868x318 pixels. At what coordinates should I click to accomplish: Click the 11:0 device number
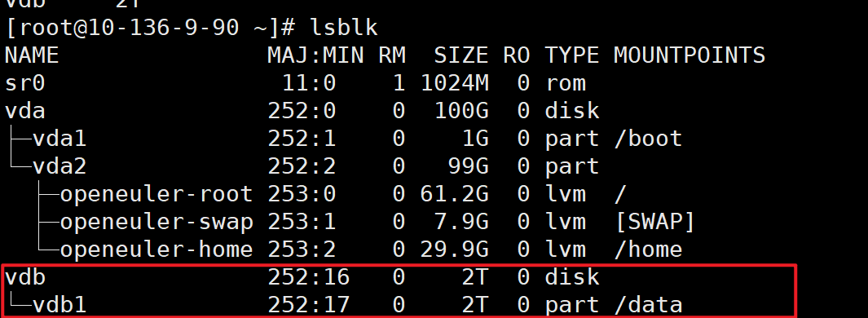[x=308, y=83]
